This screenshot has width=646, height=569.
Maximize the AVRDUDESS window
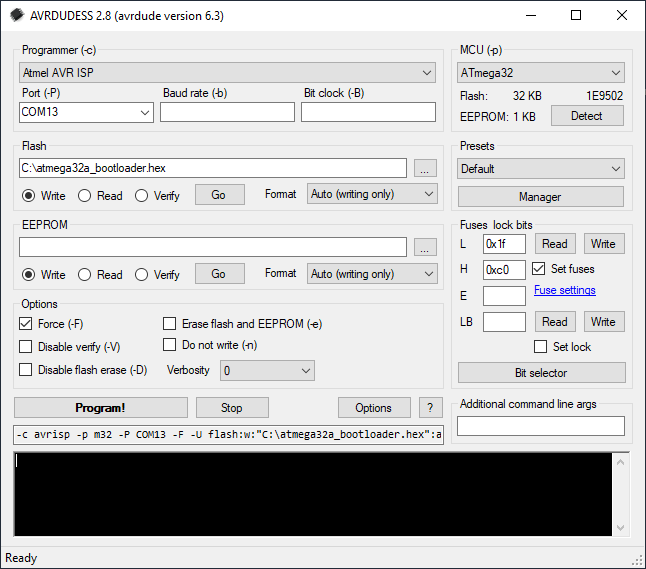click(x=576, y=15)
